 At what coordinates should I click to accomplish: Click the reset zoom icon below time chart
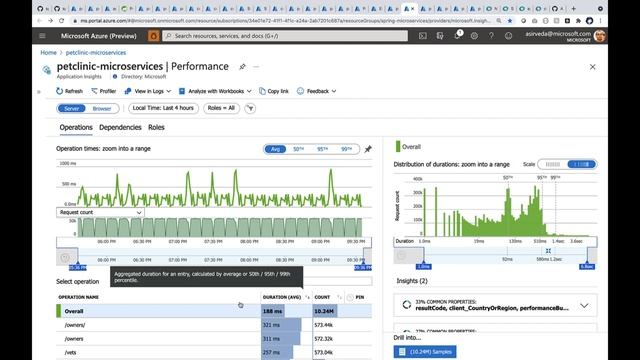coord(65,258)
